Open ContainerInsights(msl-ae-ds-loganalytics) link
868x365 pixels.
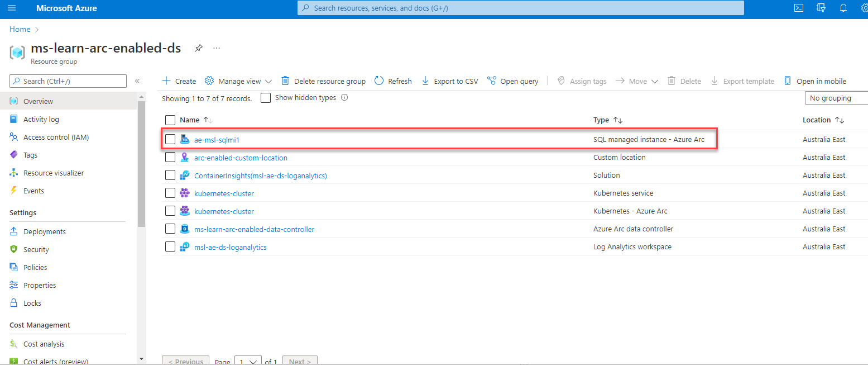click(x=260, y=176)
